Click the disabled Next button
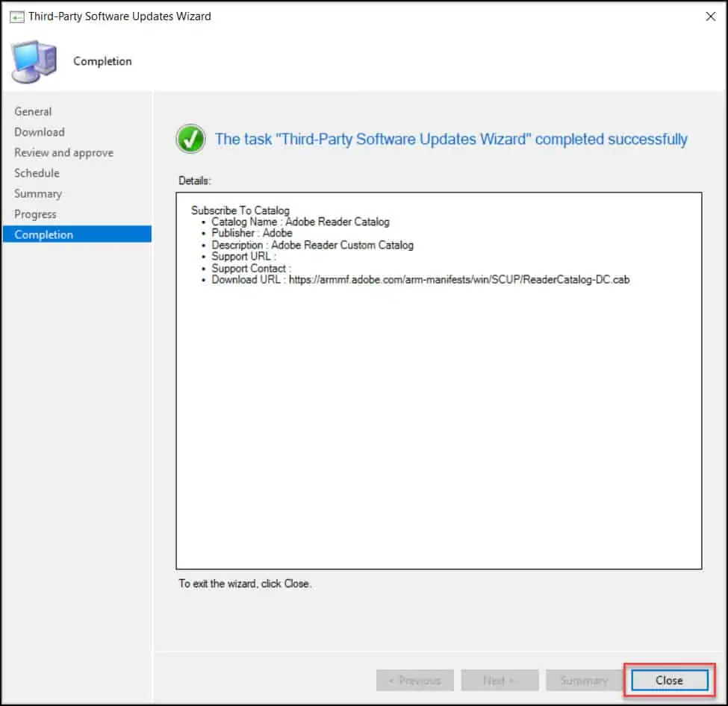Screen dimensions: 728x706 pos(500,680)
